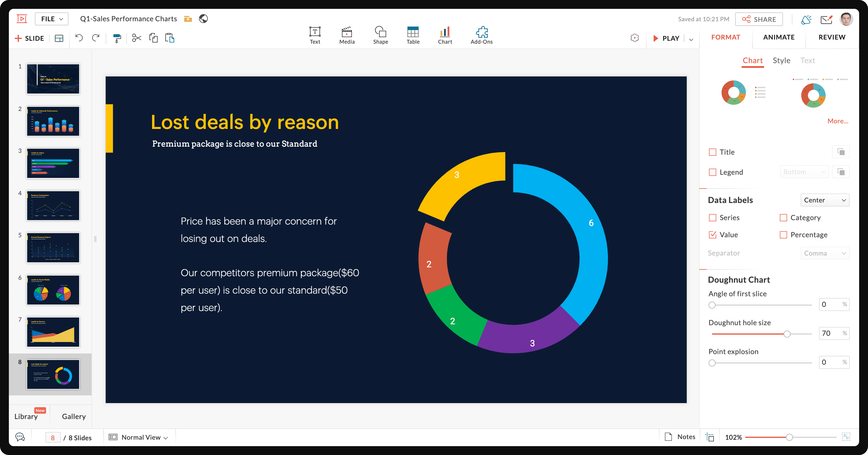Click the Doughnut hole size slider handle

[x=787, y=334]
